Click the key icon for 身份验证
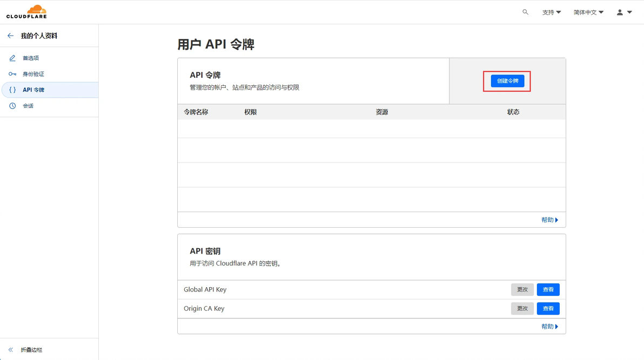 tap(12, 74)
